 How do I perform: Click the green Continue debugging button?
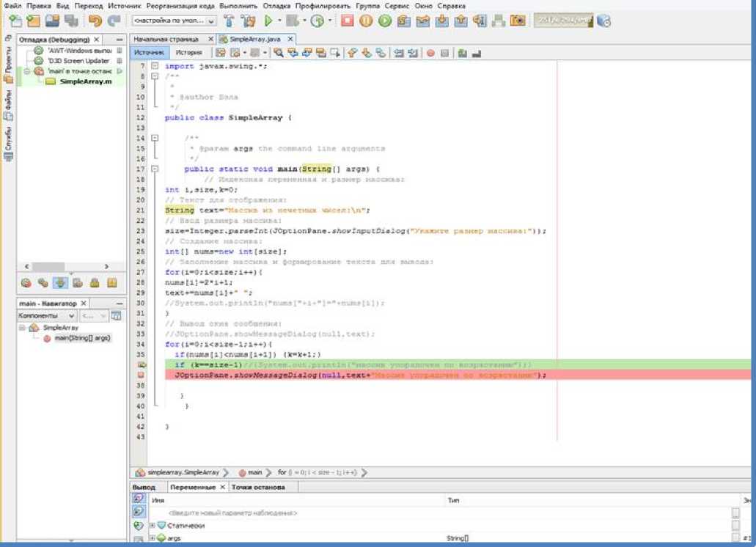pos(385,21)
